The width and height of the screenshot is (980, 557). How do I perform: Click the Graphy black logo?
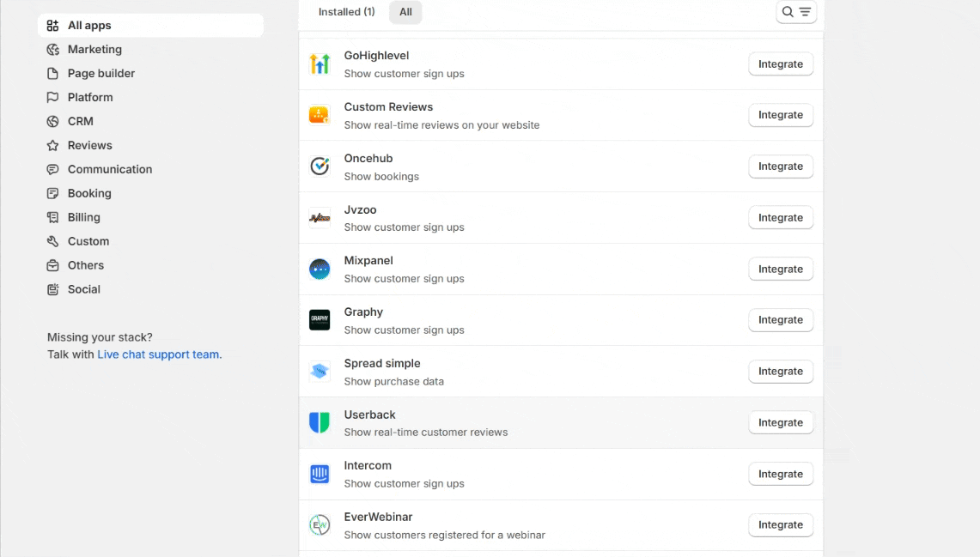point(320,320)
